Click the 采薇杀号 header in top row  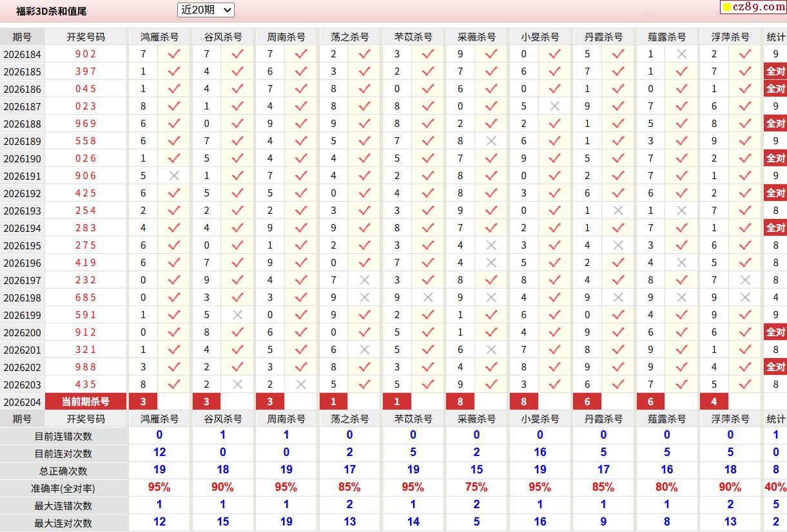pos(476,37)
